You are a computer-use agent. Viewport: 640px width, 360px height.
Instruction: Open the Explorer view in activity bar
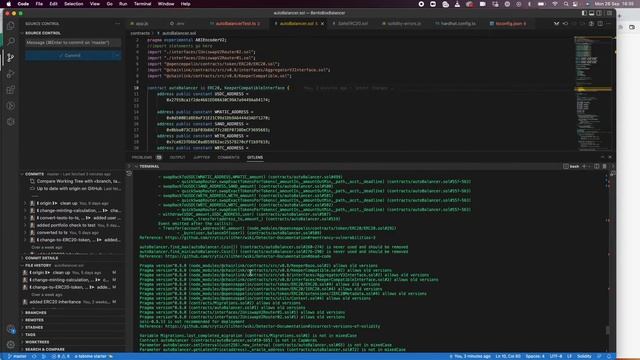pos(11,25)
